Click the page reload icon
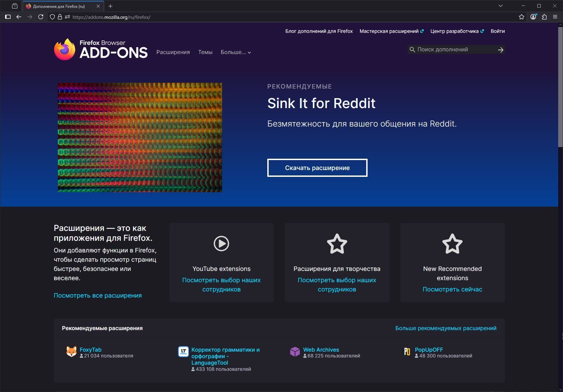Image resolution: width=563 pixels, height=392 pixels. [41, 17]
